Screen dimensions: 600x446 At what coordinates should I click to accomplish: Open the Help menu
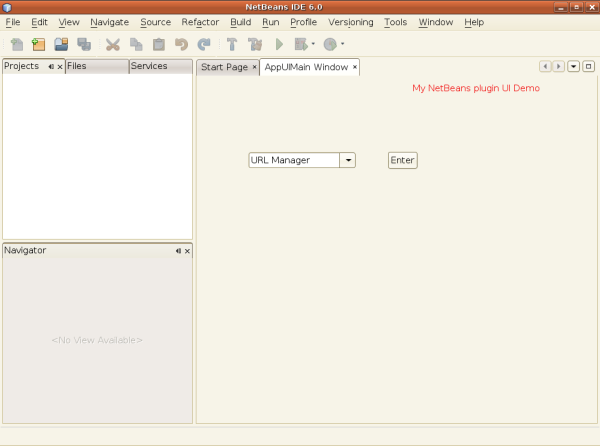(x=474, y=22)
